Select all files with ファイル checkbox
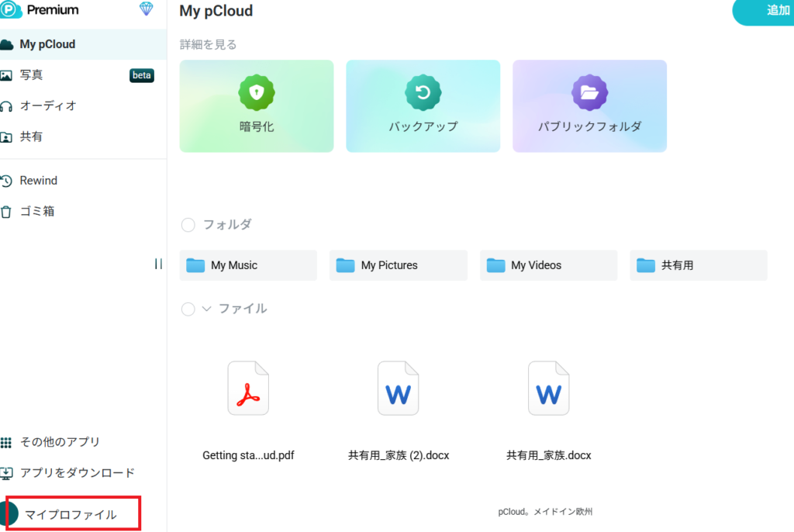Viewport: 794px width, 532px height. point(188,309)
